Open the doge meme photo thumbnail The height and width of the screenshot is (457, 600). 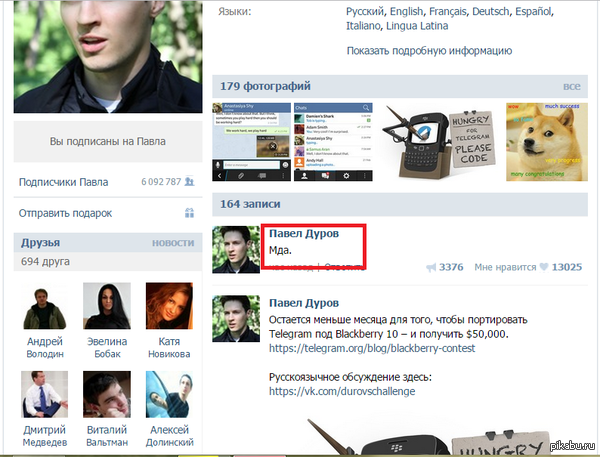click(x=545, y=141)
